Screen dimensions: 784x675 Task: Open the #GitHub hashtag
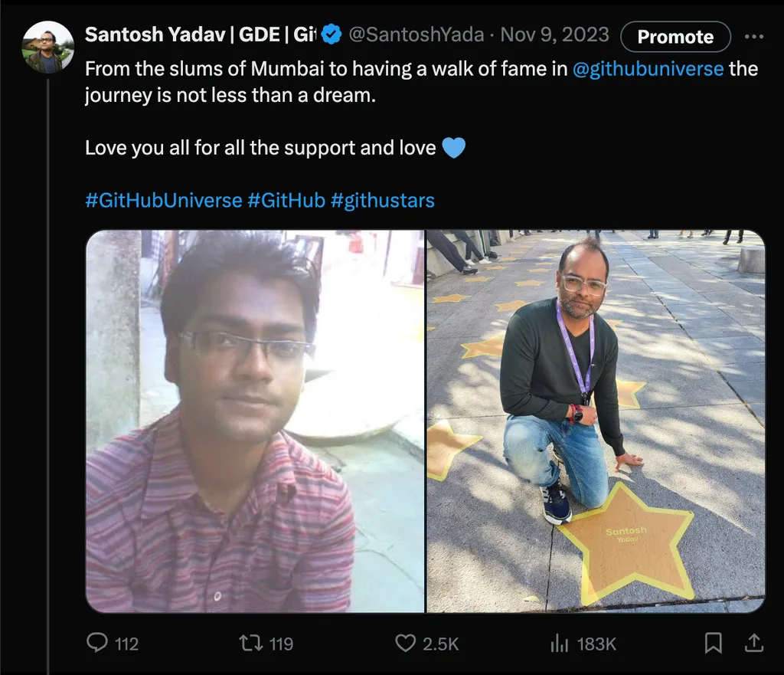(286, 201)
